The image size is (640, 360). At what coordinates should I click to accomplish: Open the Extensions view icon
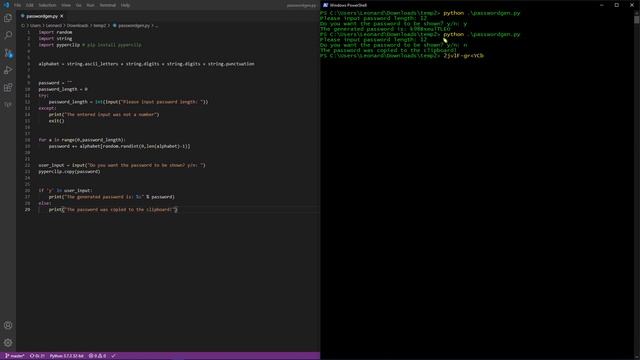coord(8,87)
